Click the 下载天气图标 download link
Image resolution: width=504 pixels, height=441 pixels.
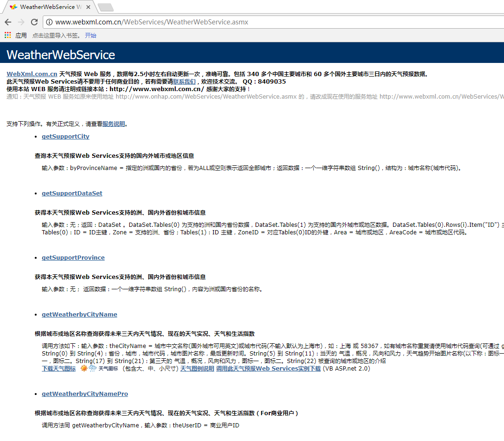pyautogui.click(x=59, y=369)
